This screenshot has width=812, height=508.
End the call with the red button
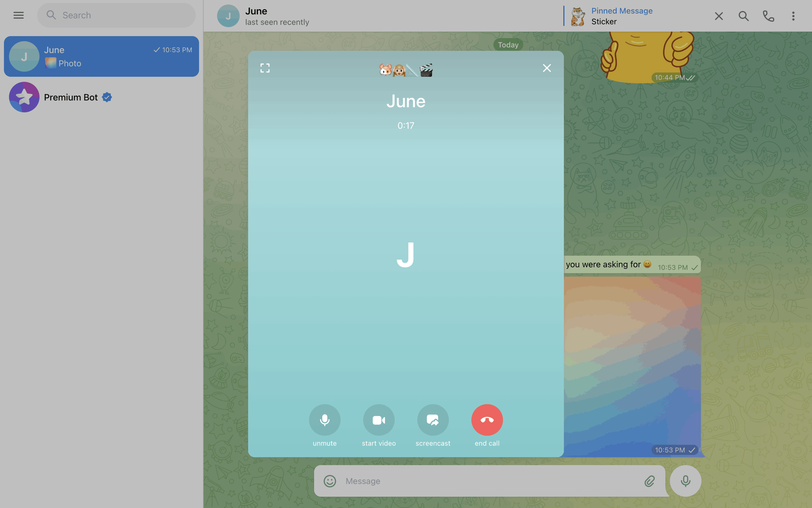click(x=487, y=420)
